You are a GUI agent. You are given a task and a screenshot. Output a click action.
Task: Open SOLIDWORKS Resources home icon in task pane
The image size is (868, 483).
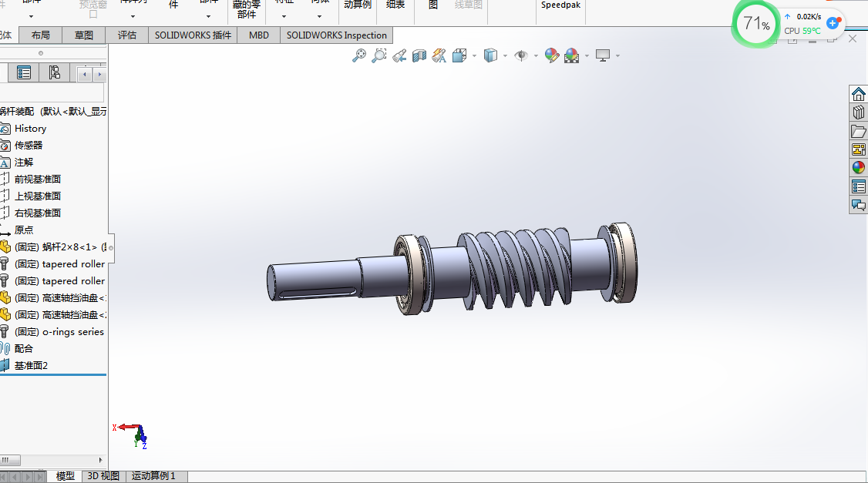[x=858, y=94]
